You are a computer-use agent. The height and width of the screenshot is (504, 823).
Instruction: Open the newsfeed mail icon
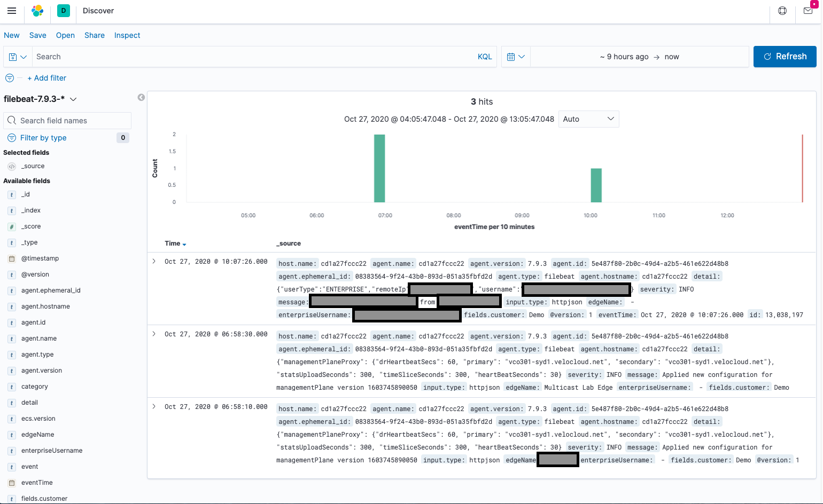[x=808, y=11]
